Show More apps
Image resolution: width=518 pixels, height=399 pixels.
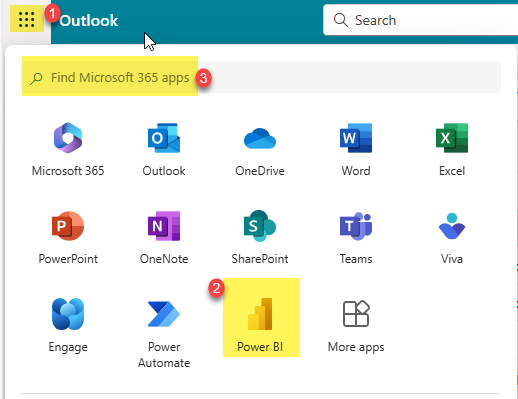point(356,325)
